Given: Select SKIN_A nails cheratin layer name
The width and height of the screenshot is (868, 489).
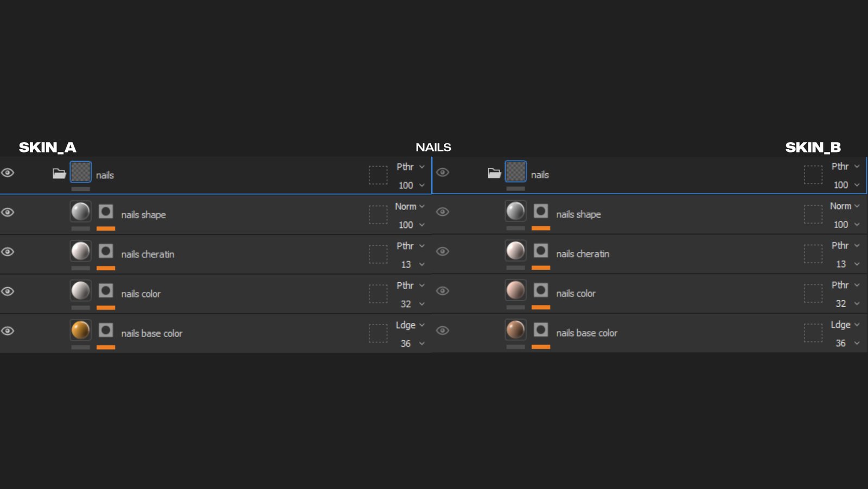Looking at the screenshot, I should tap(148, 254).
